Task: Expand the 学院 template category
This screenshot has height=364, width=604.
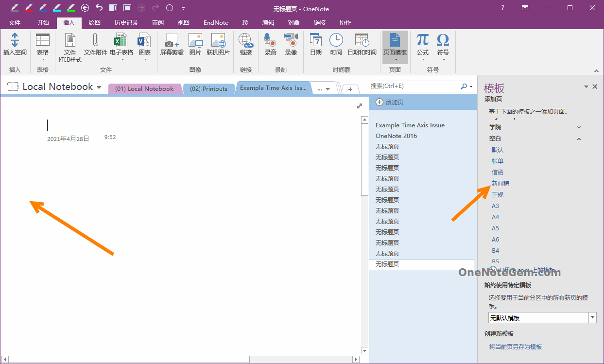Action: [579, 127]
